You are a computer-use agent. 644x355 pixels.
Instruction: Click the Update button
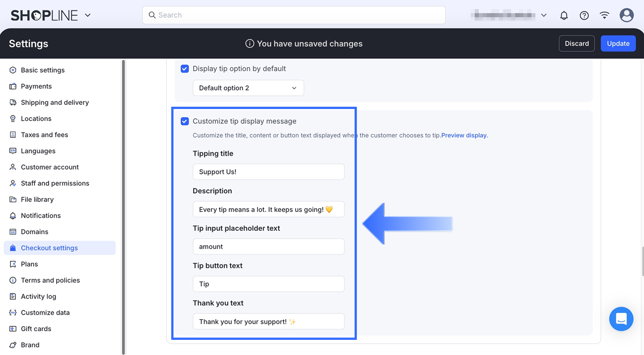pyautogui.click(x=618, y=44)
